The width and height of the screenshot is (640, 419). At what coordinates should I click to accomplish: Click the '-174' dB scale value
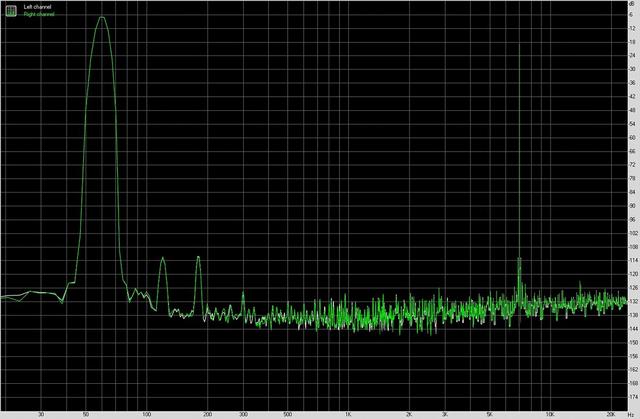(x=634, y=397)
